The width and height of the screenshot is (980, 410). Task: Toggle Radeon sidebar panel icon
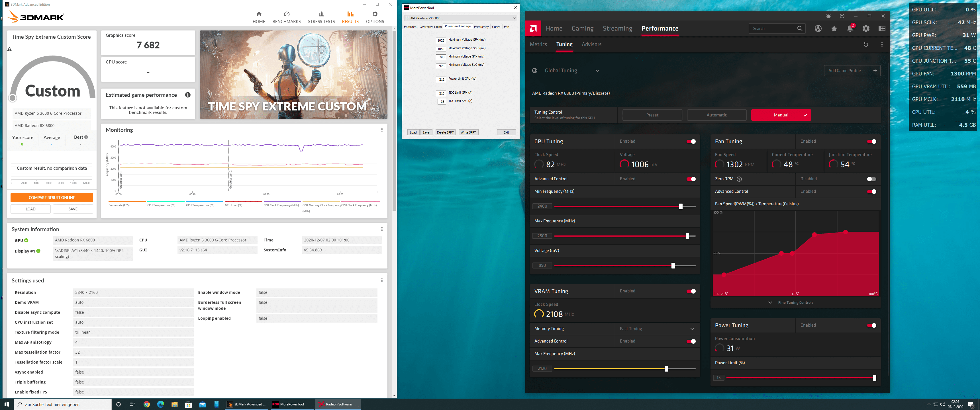pos(882,28)
